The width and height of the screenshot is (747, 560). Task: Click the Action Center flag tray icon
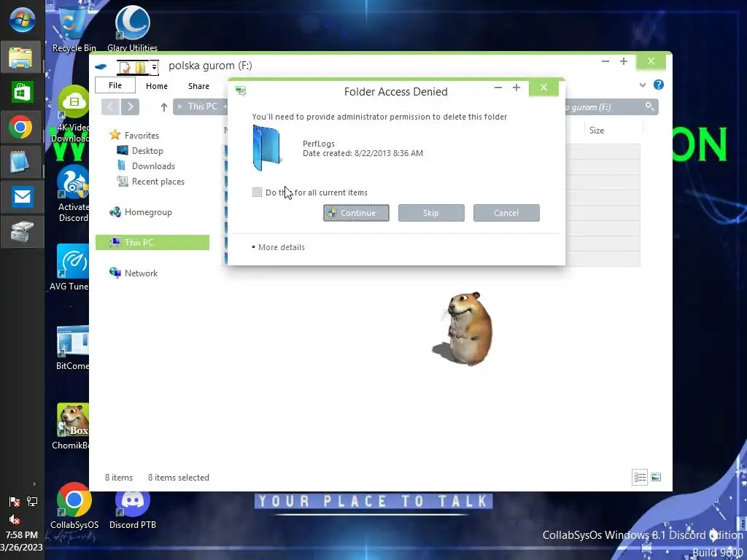15,502
